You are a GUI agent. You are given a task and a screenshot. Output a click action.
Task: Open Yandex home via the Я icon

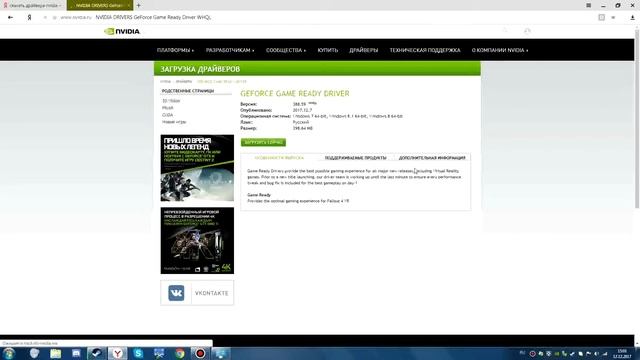click(x=29, y=18)
